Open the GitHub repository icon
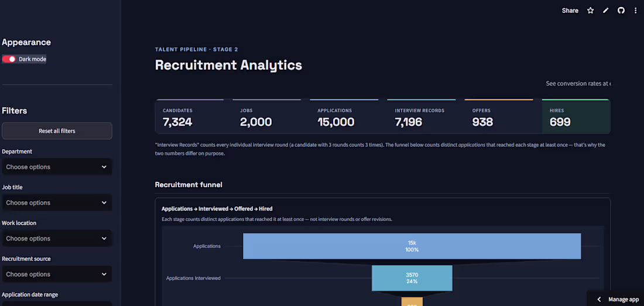 point(621,11)
